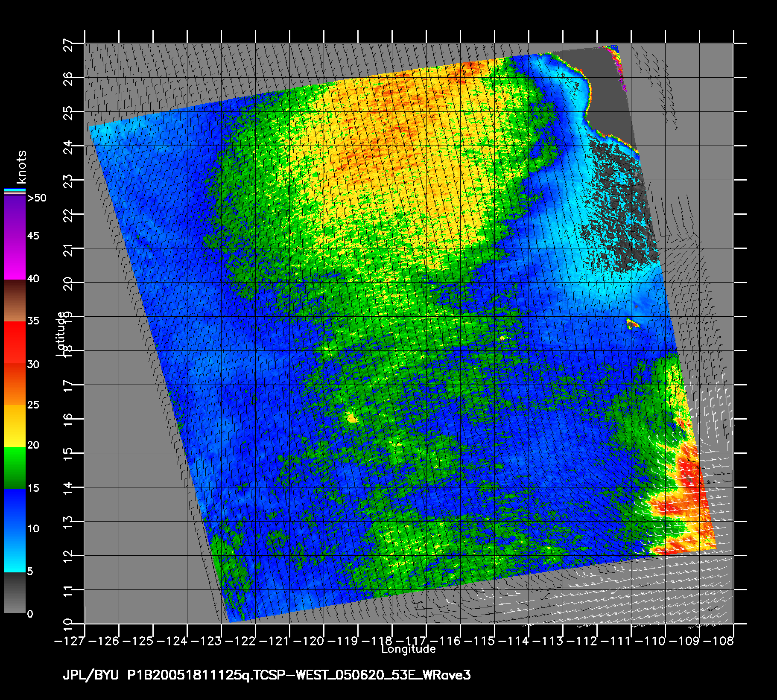
Task: Click the '17' latitude tick label
Action: coord(68,387)
